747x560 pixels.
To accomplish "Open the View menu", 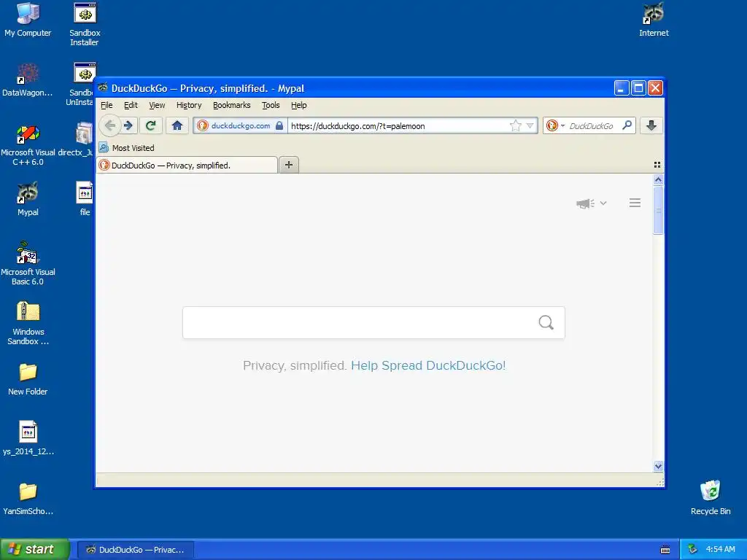I will (x=157, y=105).
